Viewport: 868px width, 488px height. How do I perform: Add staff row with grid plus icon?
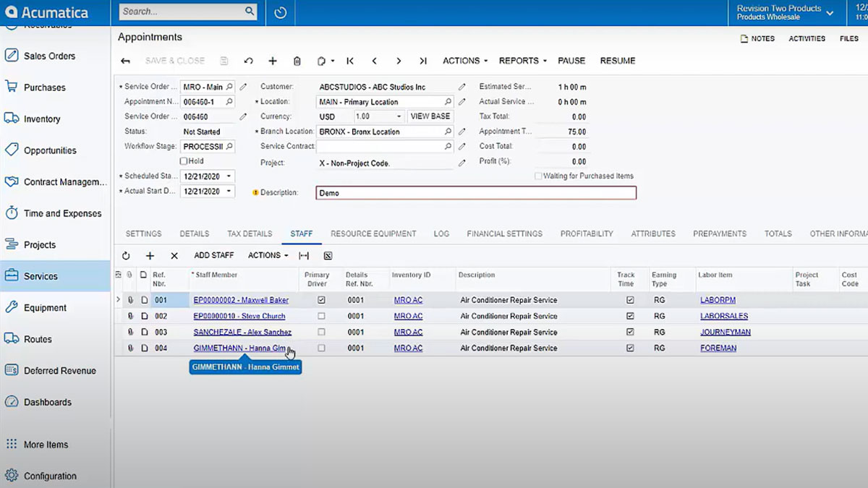[x=150, y=255]
